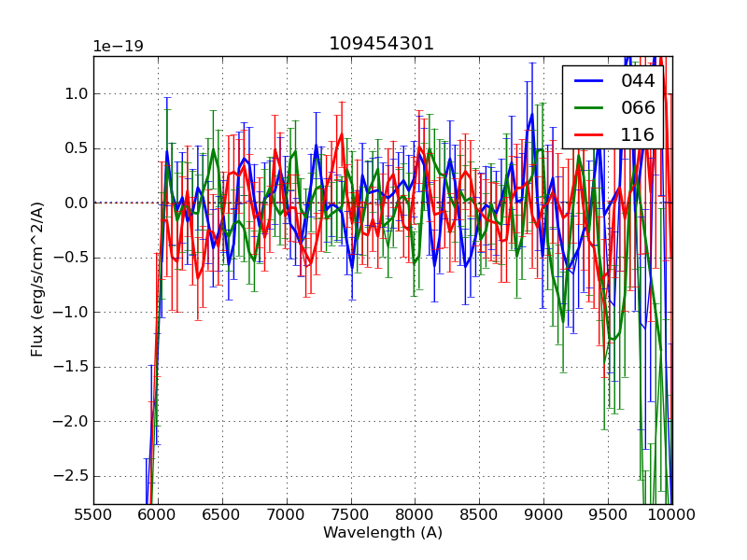747x560 pixels.
Task: Select the 066 legend entry label
Action: [638, 107]
